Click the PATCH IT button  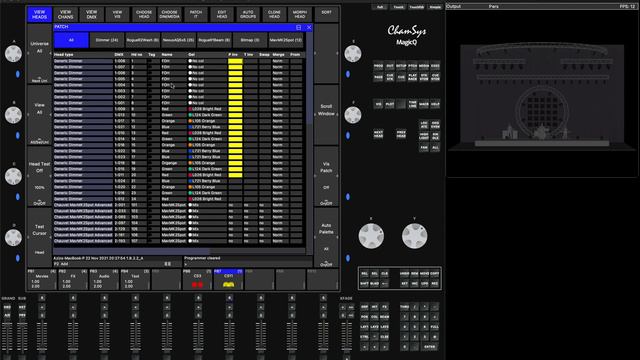[196, 15]
